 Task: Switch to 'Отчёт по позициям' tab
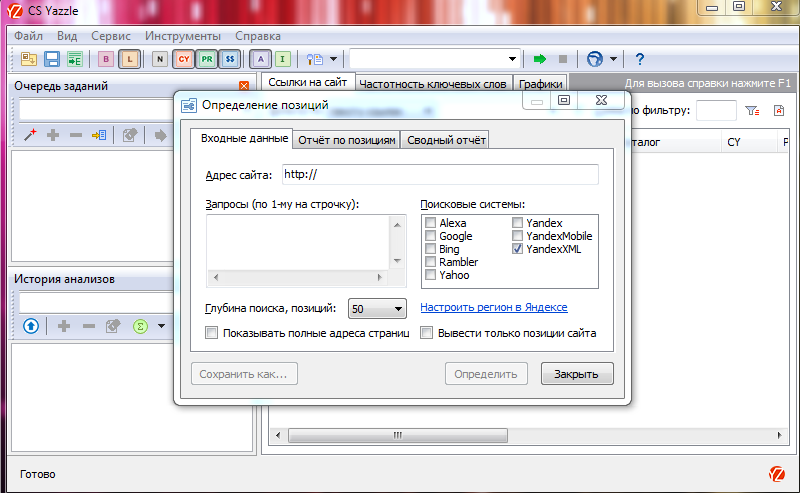coord(345,140)
